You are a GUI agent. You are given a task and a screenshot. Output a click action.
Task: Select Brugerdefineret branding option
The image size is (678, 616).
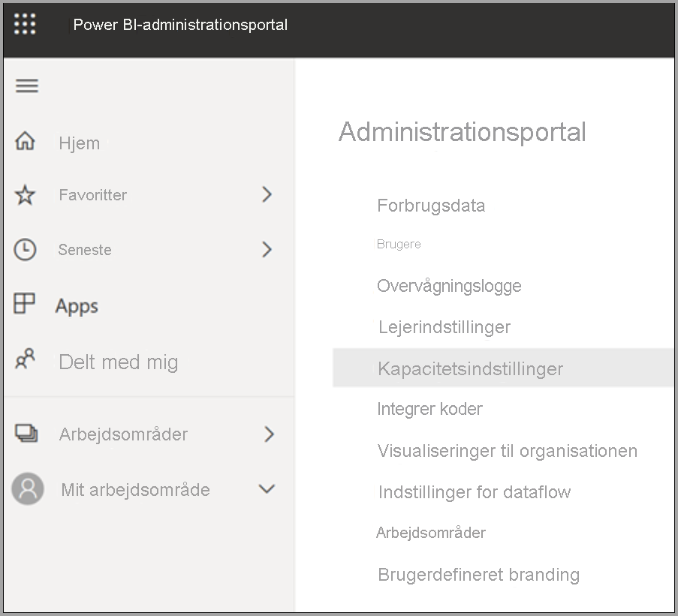click(x=479, y=575)
